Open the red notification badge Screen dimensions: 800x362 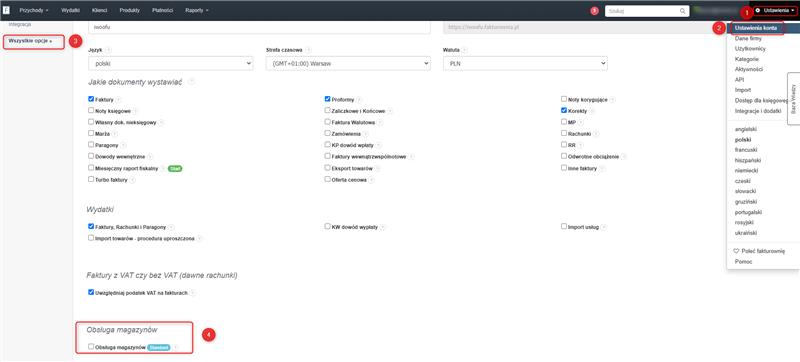(x=594, y=11)
